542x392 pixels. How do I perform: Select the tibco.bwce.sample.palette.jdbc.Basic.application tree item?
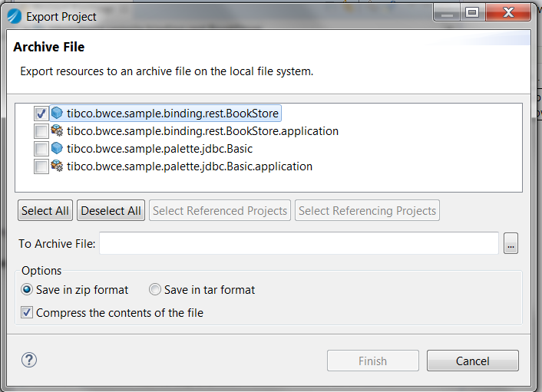pyautogui.click(x=190, y=166)
